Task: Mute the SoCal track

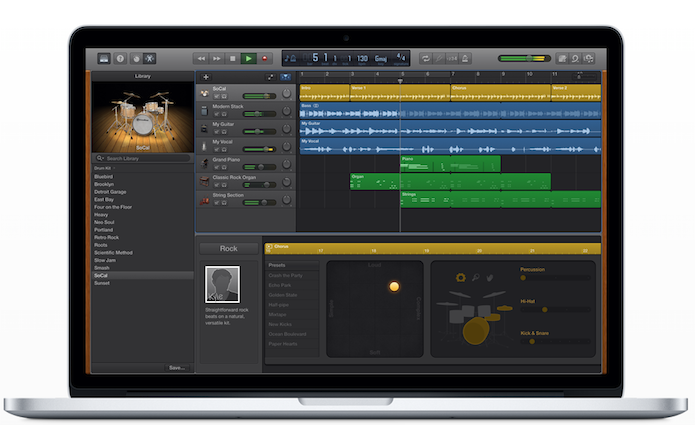Action: click(x=217, y=96)
